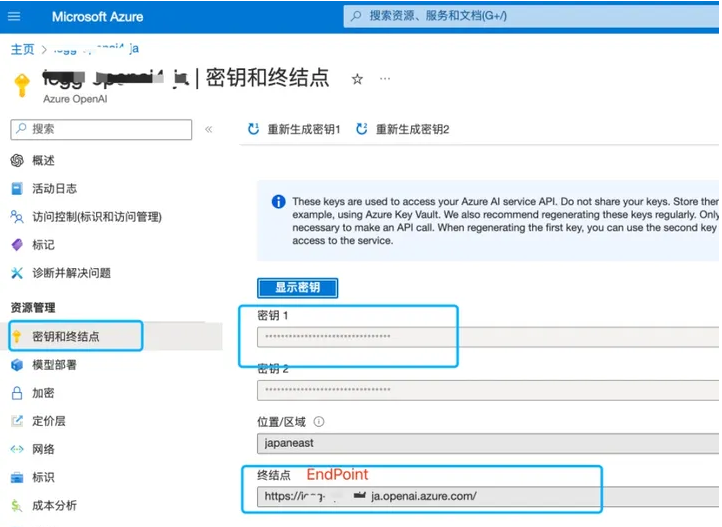722x527 pixels.
Task: Click the blue info icon in notice banner
Action: pyautogui.click(x=279, y=202)
